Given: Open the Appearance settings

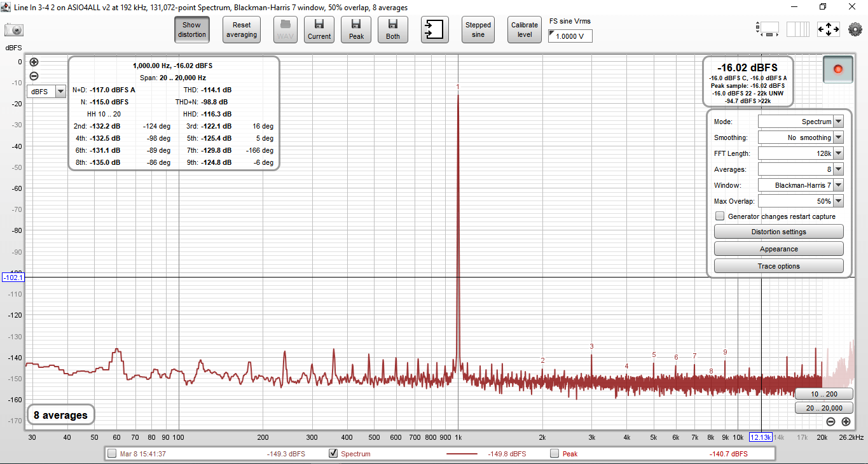Looking at the screenshot, I should tap(778, 249).
